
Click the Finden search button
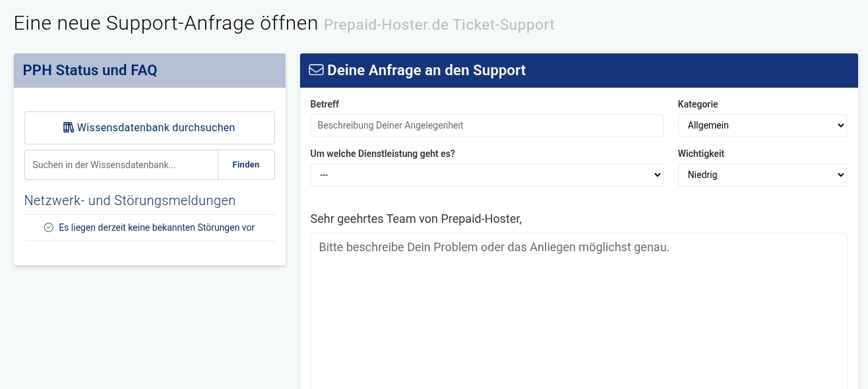click(246, 165)
